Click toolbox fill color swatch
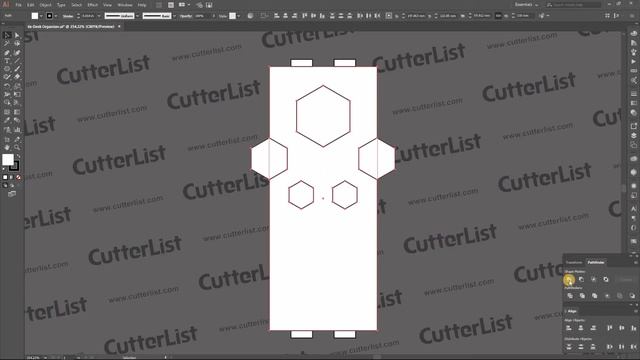Screen dimensions: 640x360 pos(8,160)
